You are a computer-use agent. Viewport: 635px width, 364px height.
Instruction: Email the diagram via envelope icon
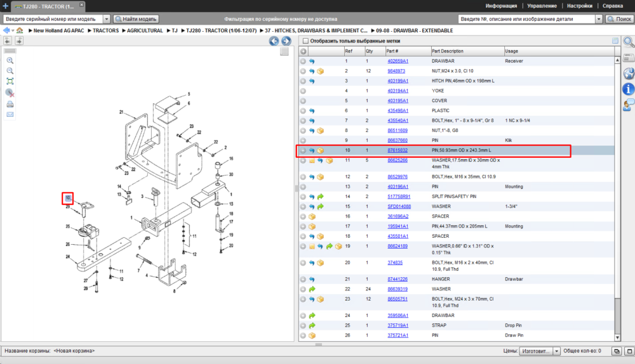click(x=10, y=114)
